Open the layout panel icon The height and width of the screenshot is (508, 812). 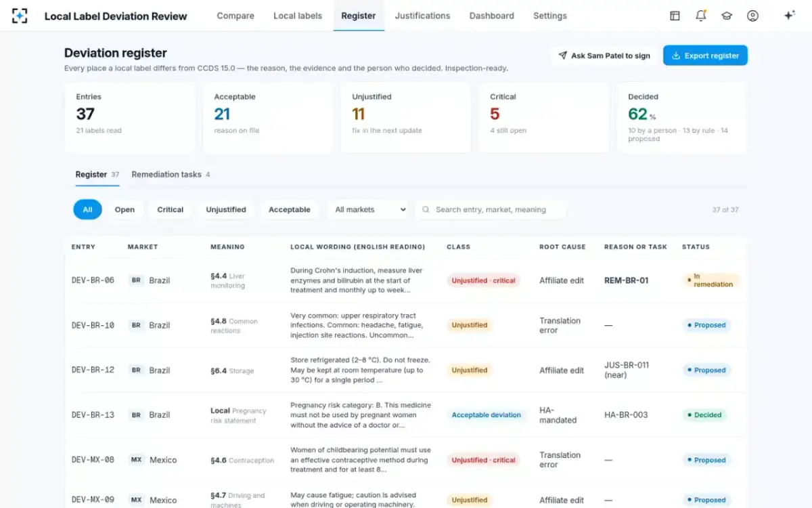click(675, 16)
